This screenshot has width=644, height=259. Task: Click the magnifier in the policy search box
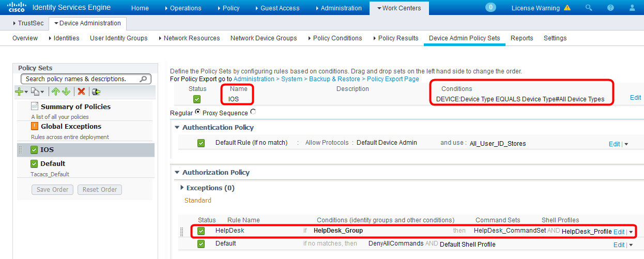coord(144,79)
